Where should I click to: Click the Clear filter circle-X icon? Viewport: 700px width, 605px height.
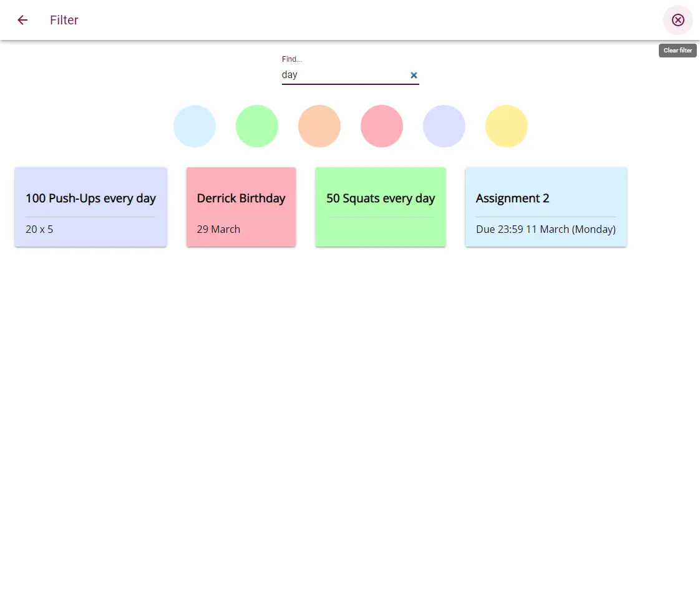678,20
